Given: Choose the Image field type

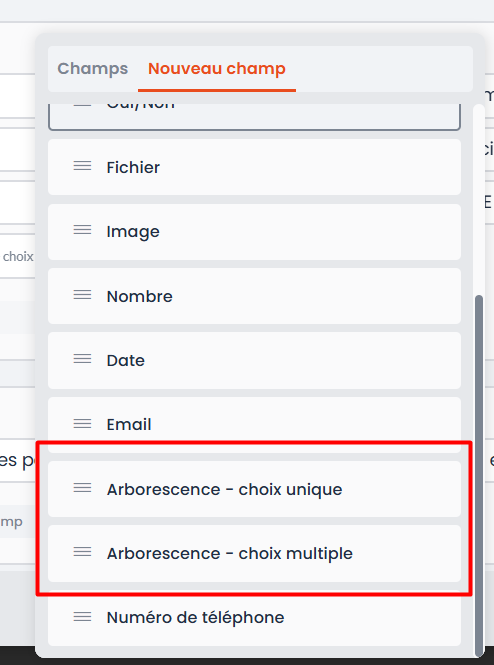Looking at the screenshot, I should [x=254, y=232].
